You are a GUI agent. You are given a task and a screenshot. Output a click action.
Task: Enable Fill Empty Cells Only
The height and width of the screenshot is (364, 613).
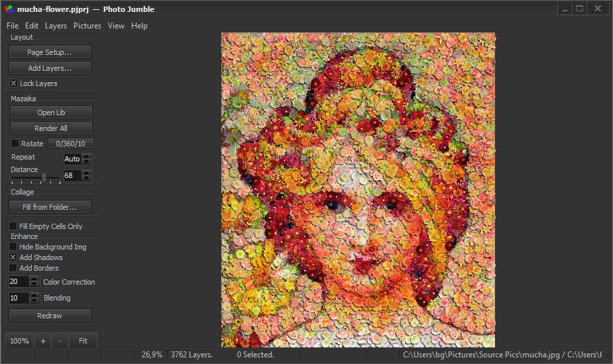click(x=13, y=226)
